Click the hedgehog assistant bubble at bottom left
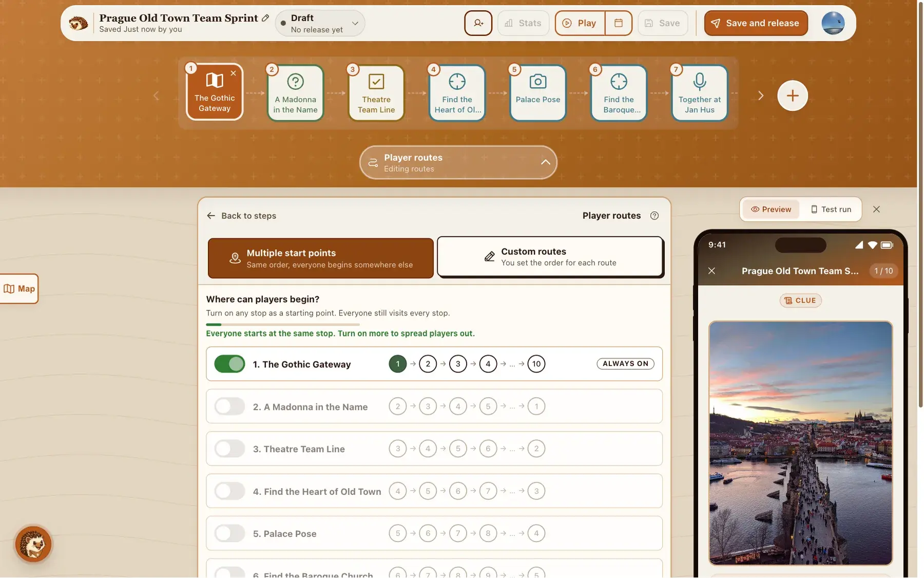 33,544
